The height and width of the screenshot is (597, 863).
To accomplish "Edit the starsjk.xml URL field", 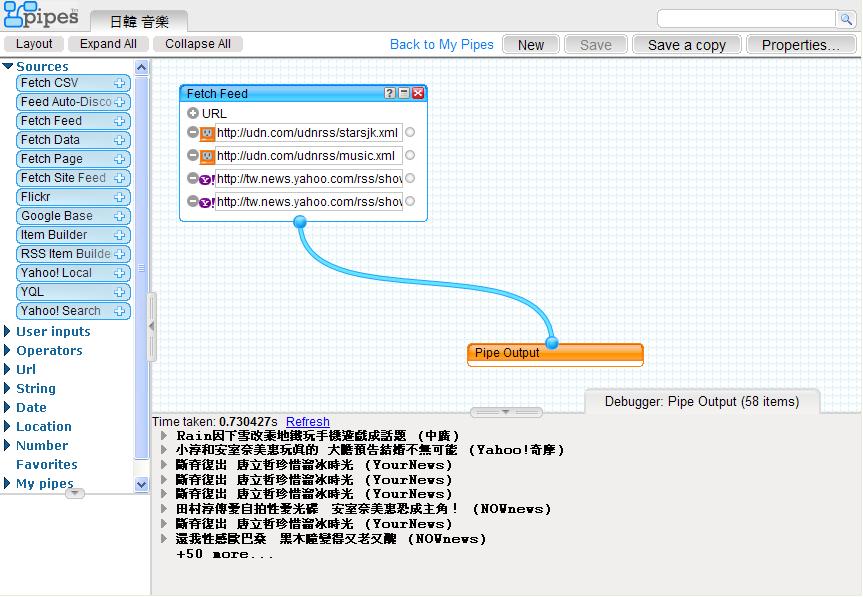I will point(308,133).
